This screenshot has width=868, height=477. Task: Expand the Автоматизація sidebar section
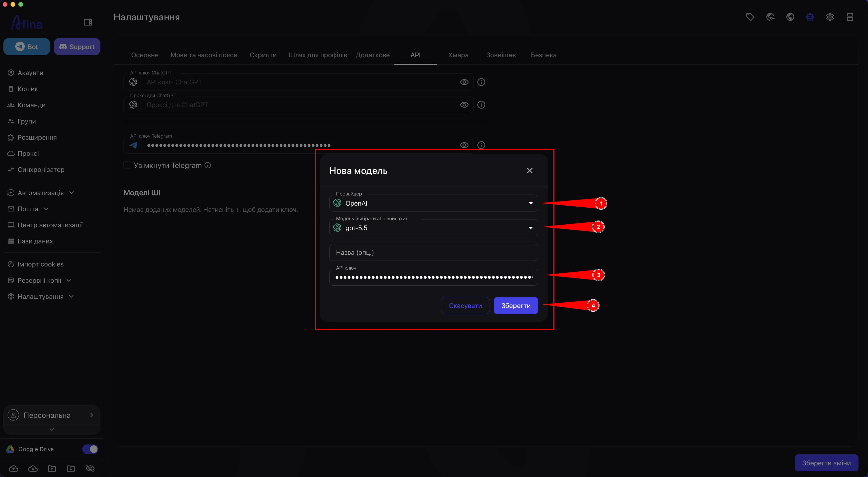pos(41,193)
